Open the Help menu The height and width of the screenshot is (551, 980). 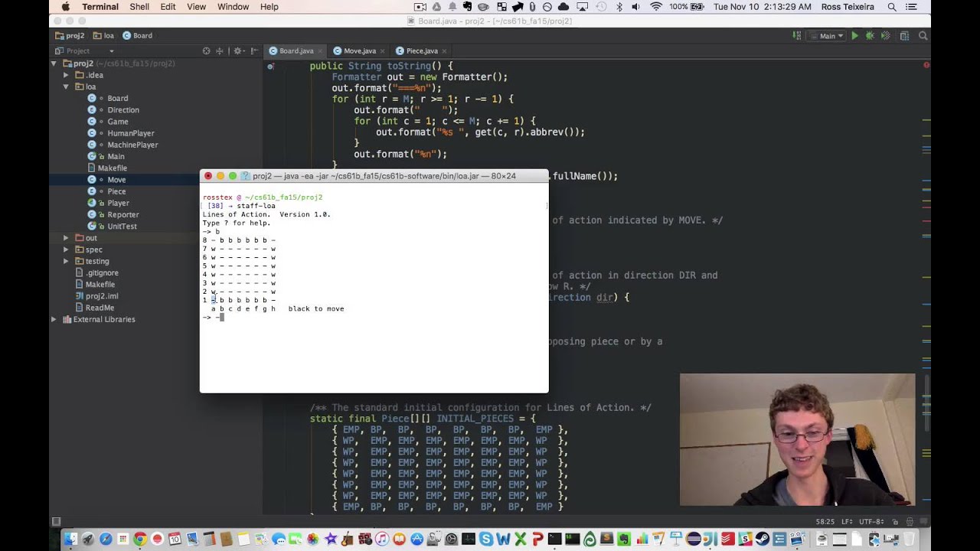[x=269, y=7]
